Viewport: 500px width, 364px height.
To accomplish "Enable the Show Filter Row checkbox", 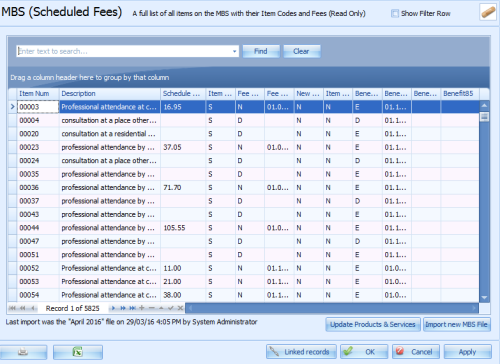I will click(x=395, y=14).
